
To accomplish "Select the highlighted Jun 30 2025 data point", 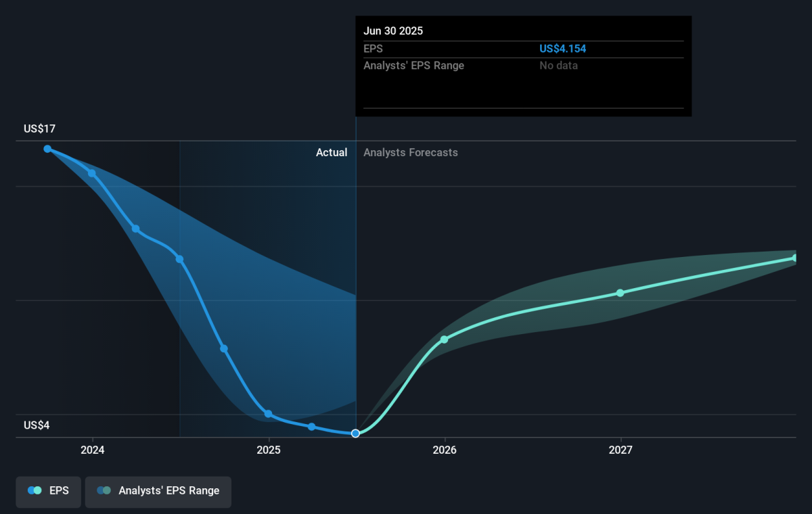I will pyautogui.click(x=355, y=433).
